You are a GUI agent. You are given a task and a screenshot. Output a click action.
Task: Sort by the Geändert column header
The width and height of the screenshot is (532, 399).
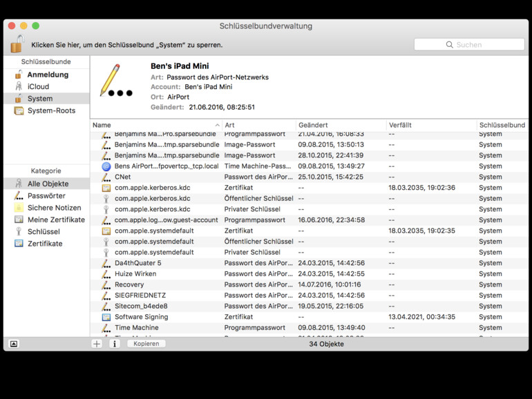(340, 125)
